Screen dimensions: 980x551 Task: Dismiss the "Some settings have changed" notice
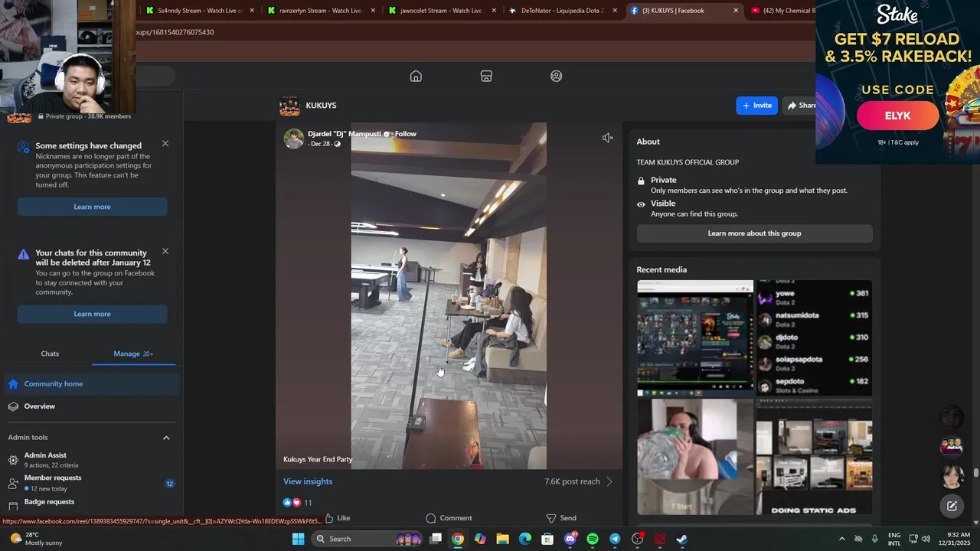tap(165, 144)
